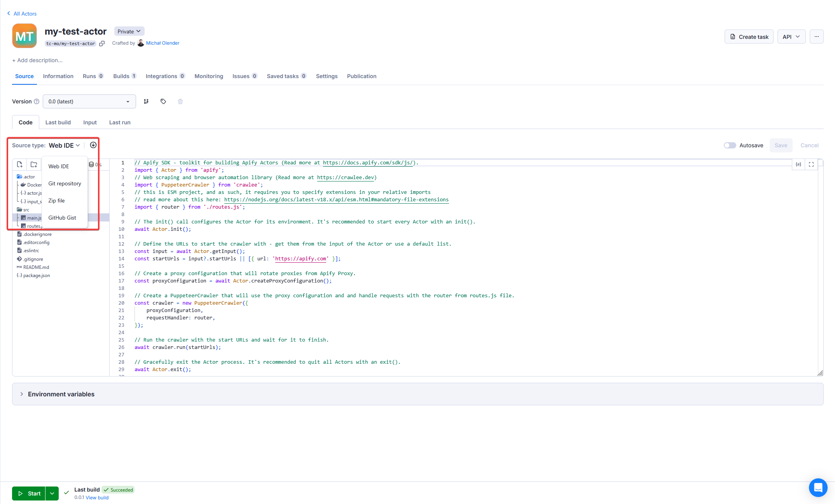Open the three-dots more actions menu
This screenshot has width=835, height=504.
coord(816,37)
